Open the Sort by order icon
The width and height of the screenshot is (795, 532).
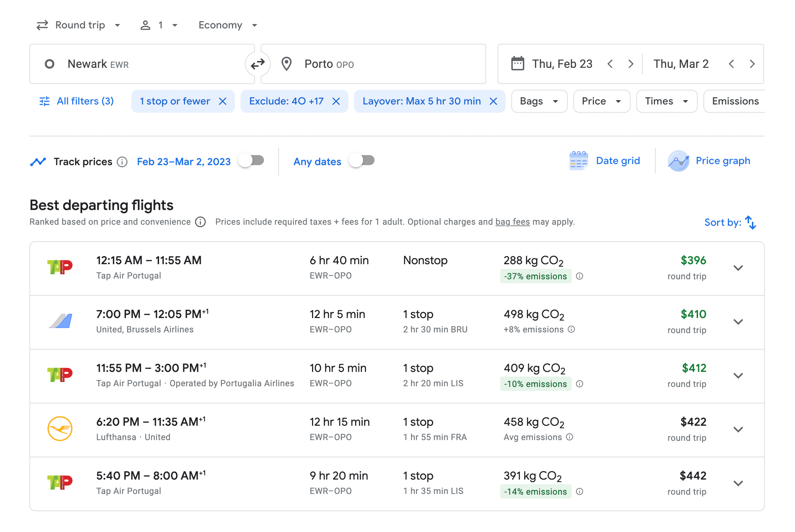pos(750,222)
